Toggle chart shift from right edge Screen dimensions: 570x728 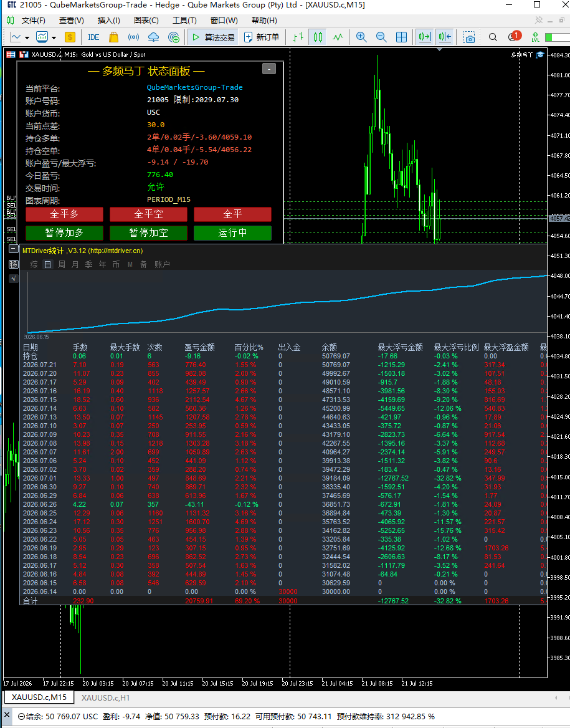point(445,37)
